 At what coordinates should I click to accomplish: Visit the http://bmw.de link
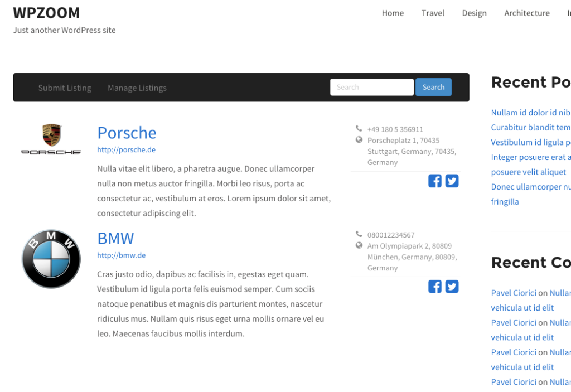121,255
